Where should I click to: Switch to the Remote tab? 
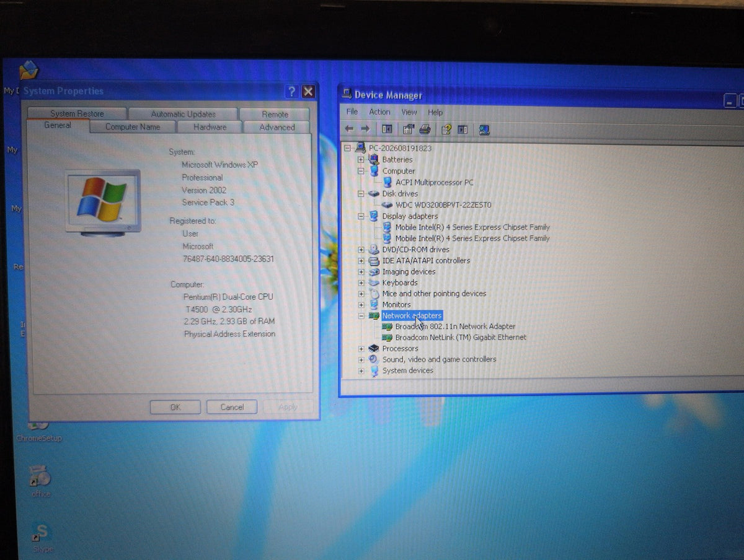[x=275, y=114]
